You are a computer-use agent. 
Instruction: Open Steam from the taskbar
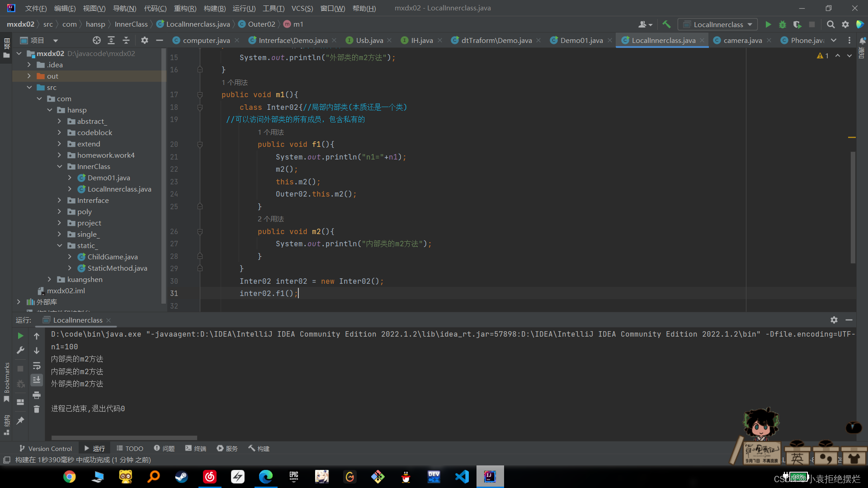[182, 477]
